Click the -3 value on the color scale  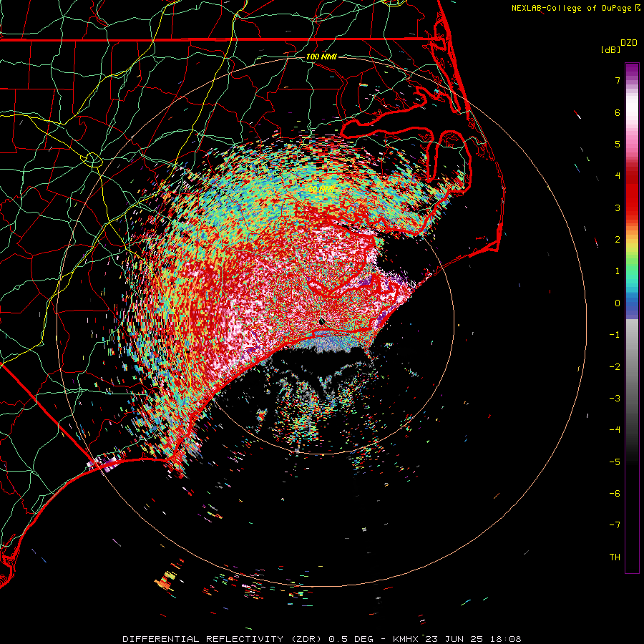(x=615, y=399)
